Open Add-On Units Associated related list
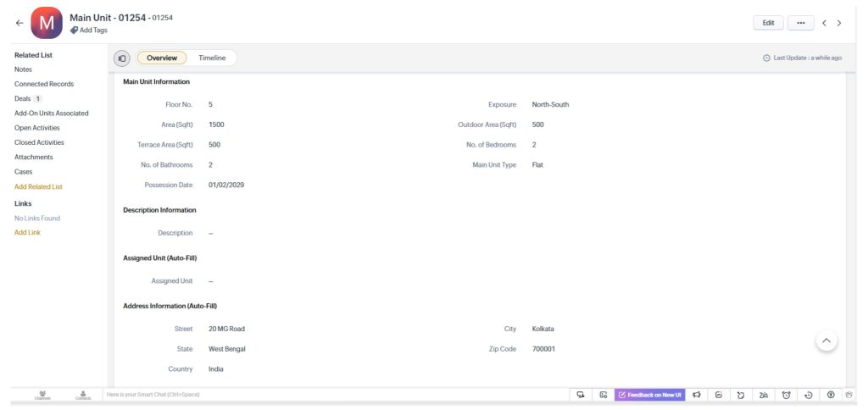 pyautogui.click(x=52, y=114)
